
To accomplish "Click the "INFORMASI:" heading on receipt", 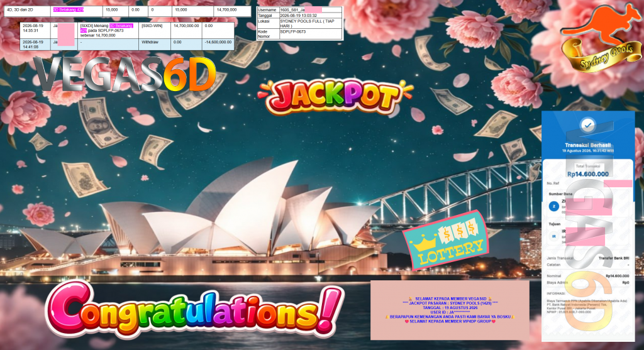I will (556, 293).
